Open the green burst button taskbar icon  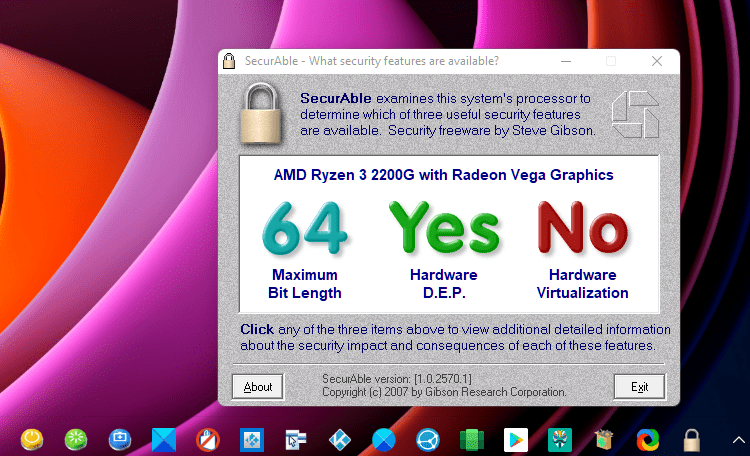click(x=76, y=440)
